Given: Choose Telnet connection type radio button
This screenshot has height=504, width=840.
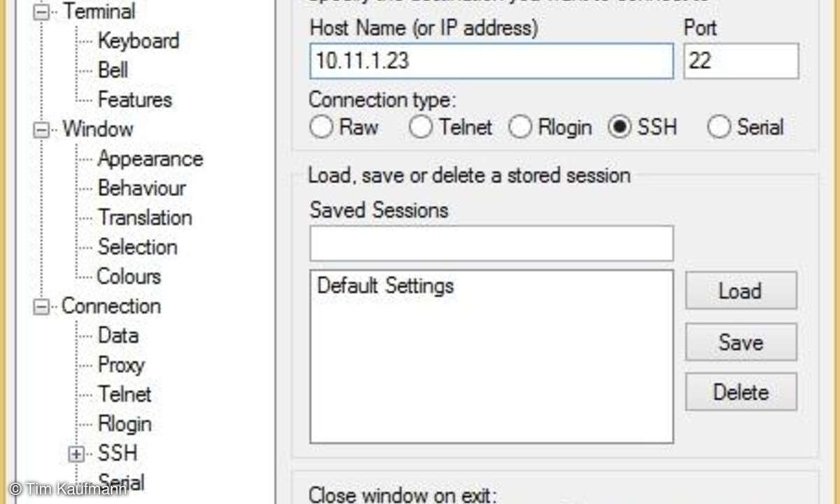Looking at the screenshot, I should (421, 127).
